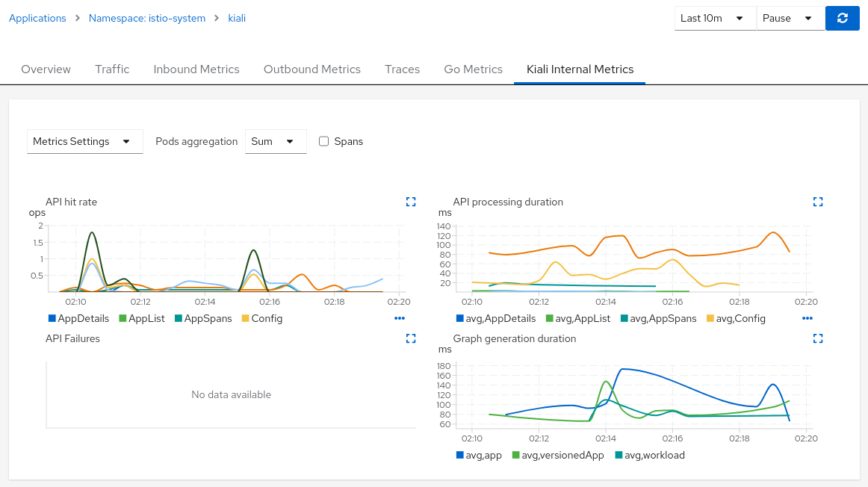868x487 pixels.
Task: Open the kebab menu under API hit rate legend
Action: [x=400, y=318]
